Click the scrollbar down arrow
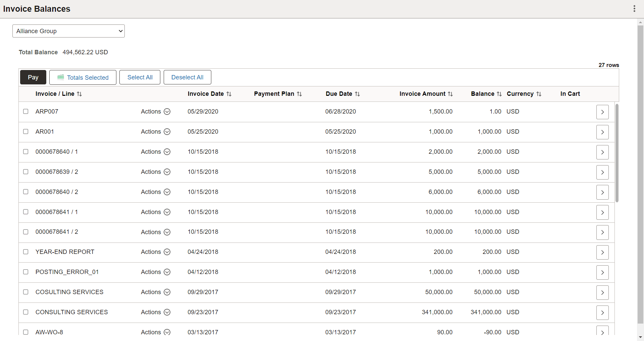644x341 pixels. click(x=640, y=337)
